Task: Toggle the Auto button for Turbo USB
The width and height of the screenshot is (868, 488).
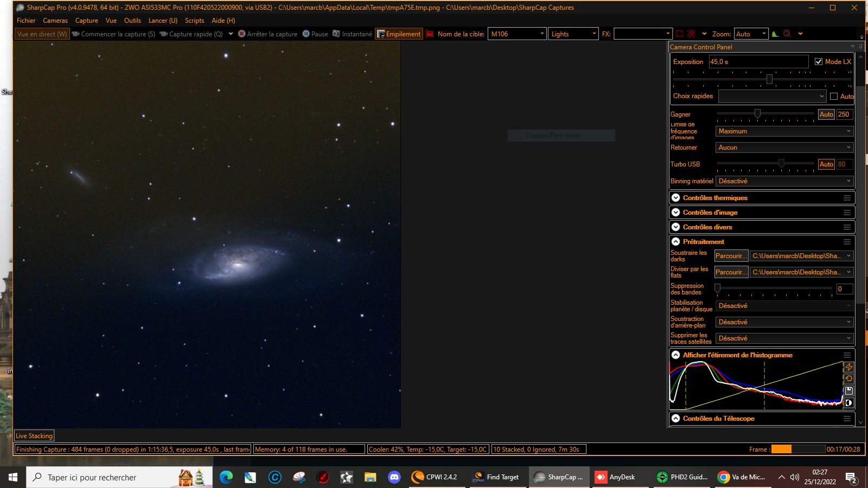Action: tap(826, 164)
